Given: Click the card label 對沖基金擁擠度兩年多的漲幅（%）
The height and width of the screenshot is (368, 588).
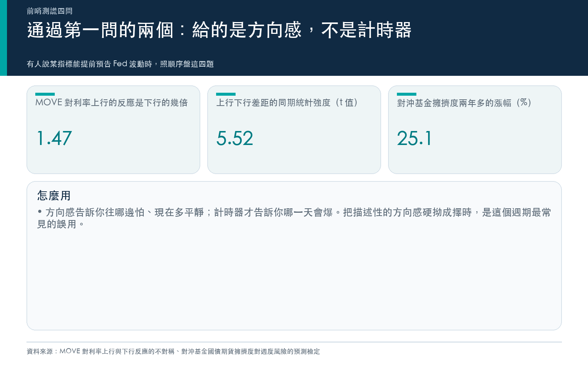Looking at the screenshot, I should (x=464, y=103).
